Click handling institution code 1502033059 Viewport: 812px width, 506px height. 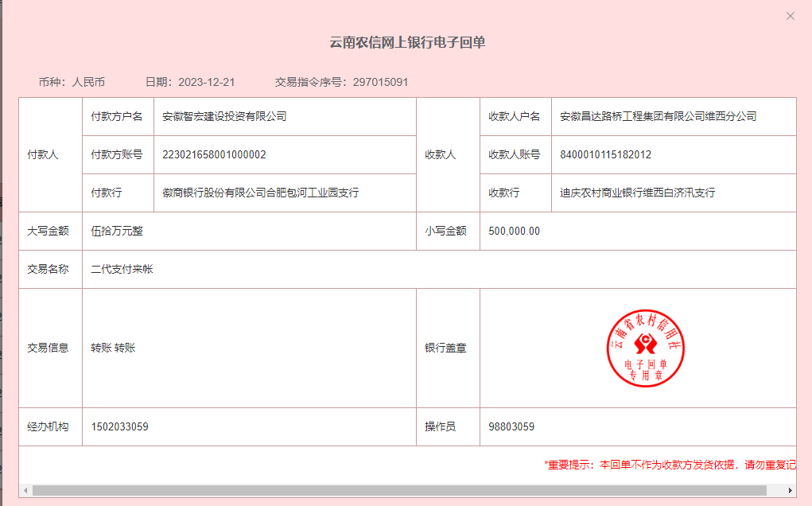tap(119, 426)
